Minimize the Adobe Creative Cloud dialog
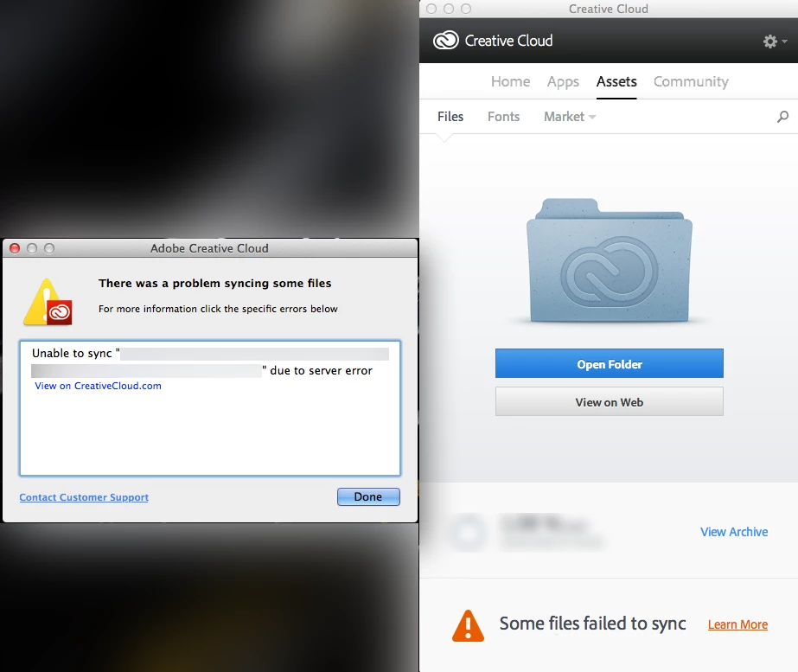 pos(32,248)
